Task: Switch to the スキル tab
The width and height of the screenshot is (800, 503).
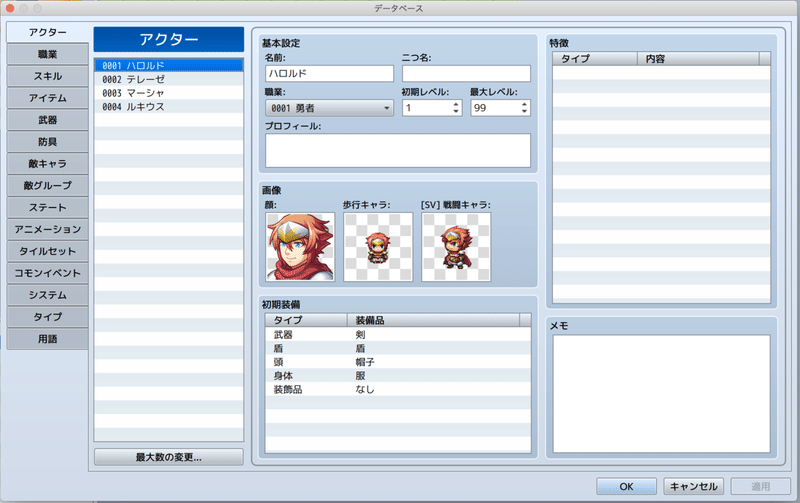Action: point(47,76)
